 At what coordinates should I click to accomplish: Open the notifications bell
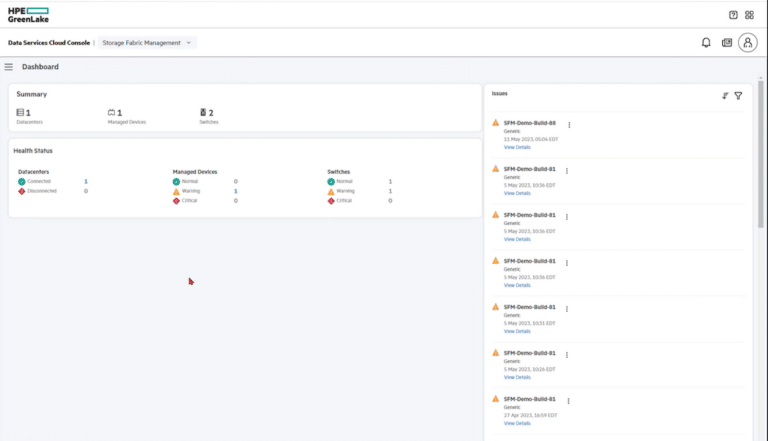coord(706,43)
